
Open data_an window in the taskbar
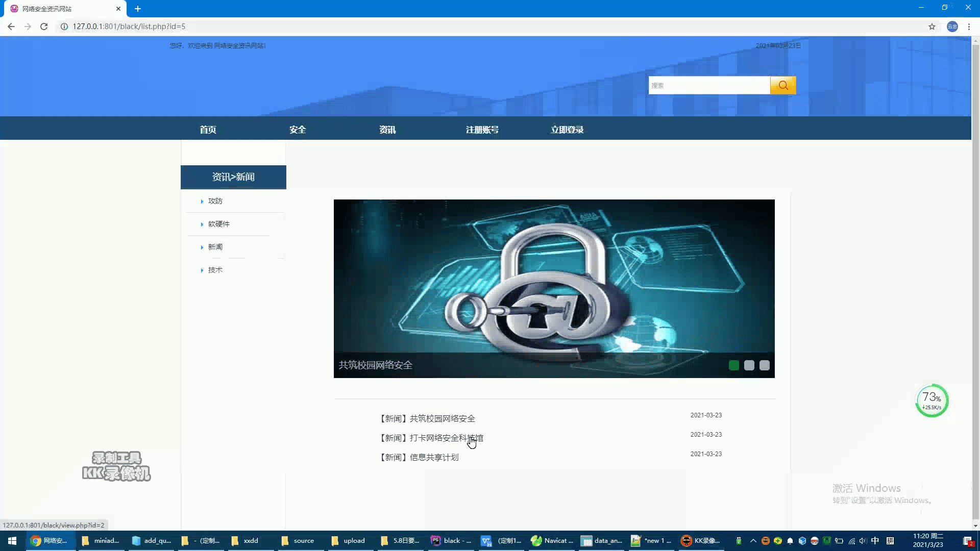tap(602, 541)
